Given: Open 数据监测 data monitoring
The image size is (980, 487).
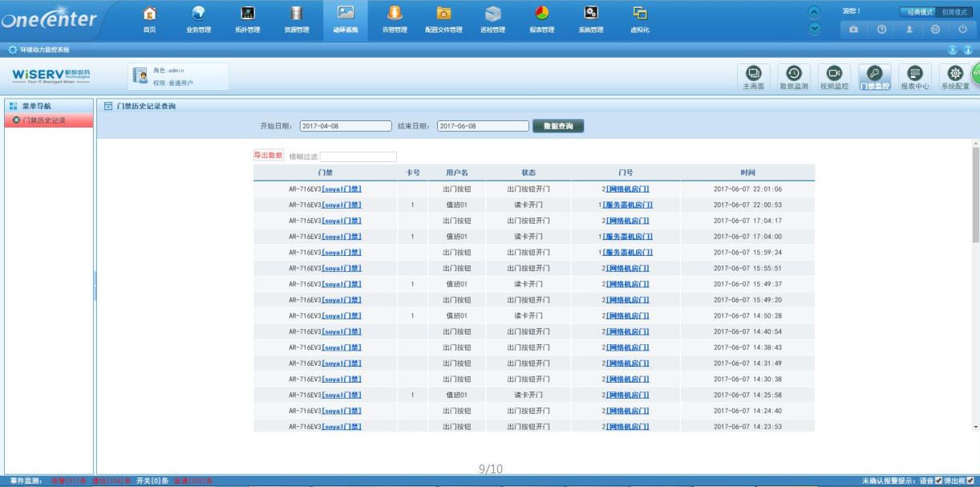Looking at the screenshot, I should tap(793, 76).
